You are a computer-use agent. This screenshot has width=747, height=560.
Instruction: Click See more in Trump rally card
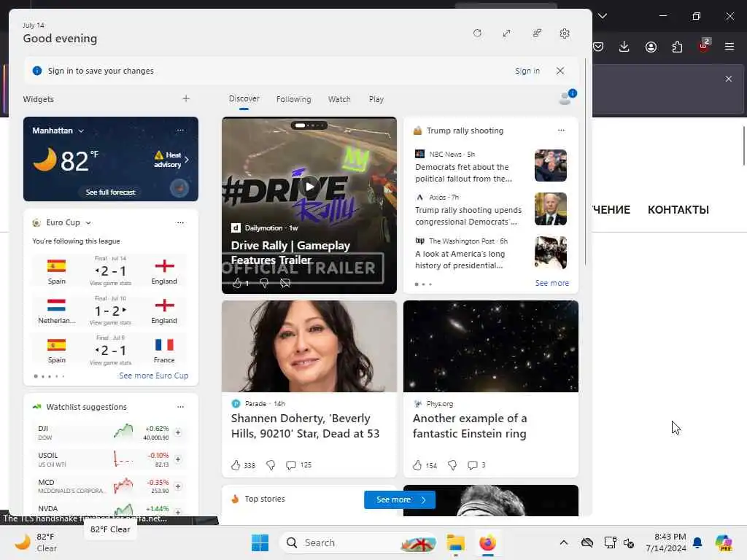pos(551,283)
